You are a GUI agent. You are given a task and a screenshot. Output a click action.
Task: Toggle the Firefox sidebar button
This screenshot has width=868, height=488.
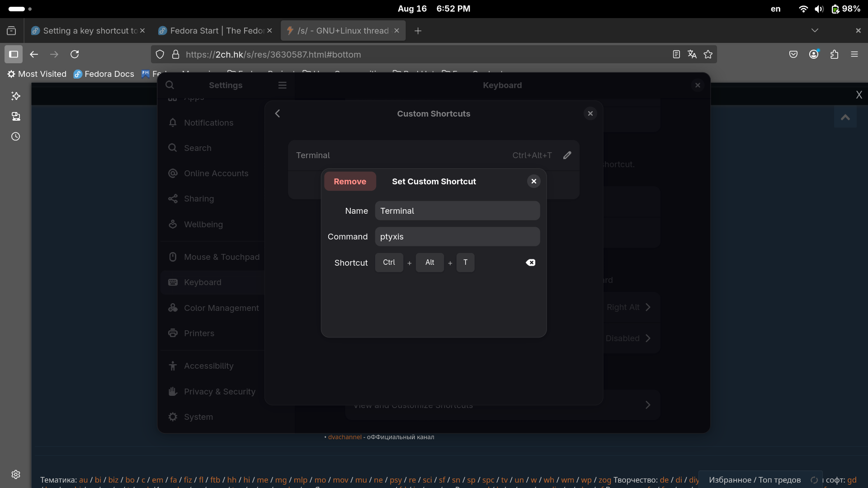[14, 54]
